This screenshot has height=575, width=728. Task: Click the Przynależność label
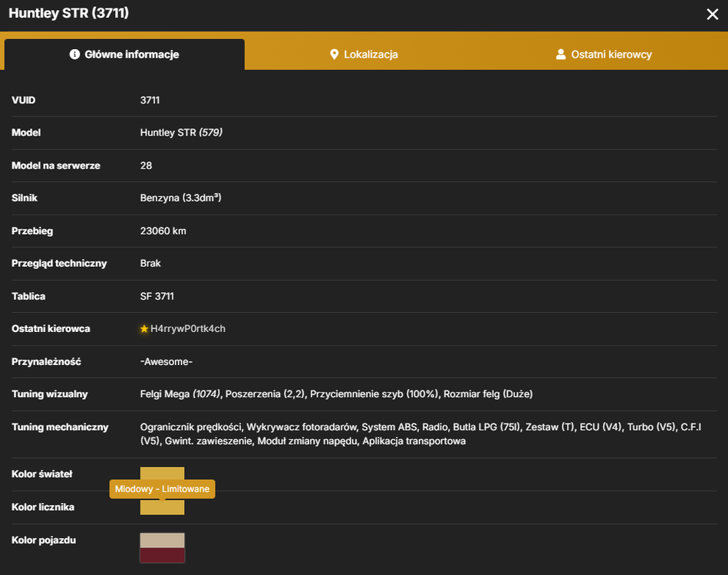click(47, 362)
